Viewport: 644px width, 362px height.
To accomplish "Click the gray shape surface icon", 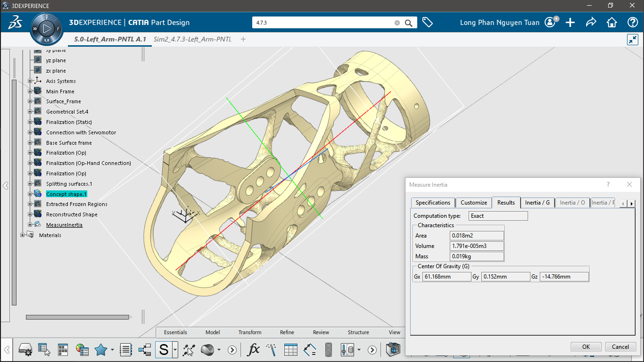I will click(x=208, y=350).
